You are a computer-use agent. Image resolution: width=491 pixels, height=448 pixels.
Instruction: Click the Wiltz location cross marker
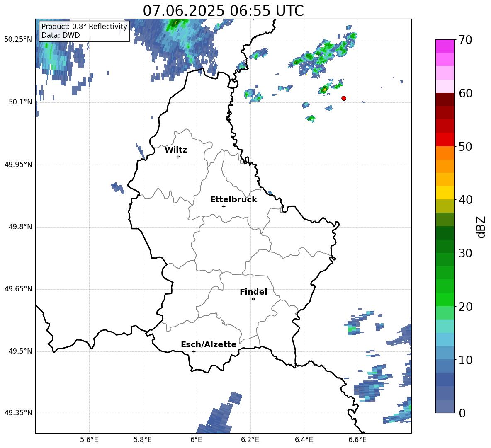pyautogui.click(x=178, y=157)
